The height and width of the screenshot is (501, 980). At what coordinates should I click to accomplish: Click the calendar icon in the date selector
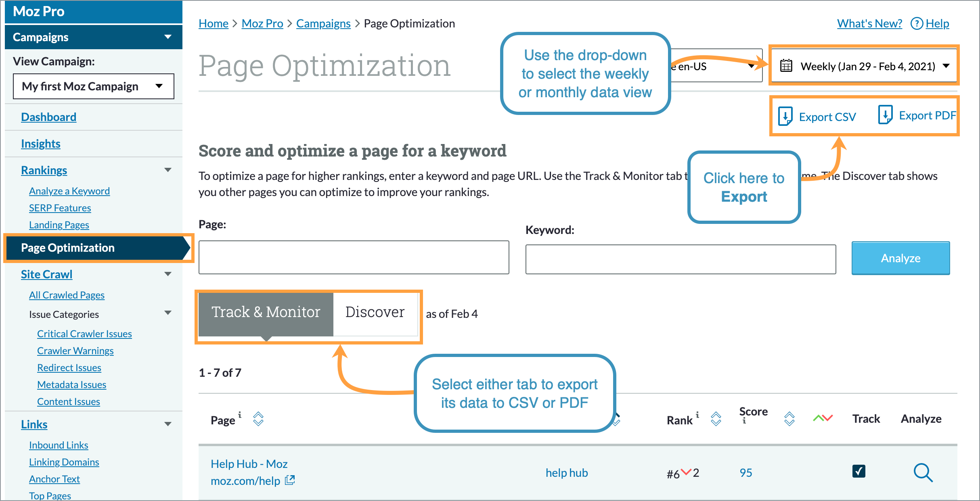785,66
